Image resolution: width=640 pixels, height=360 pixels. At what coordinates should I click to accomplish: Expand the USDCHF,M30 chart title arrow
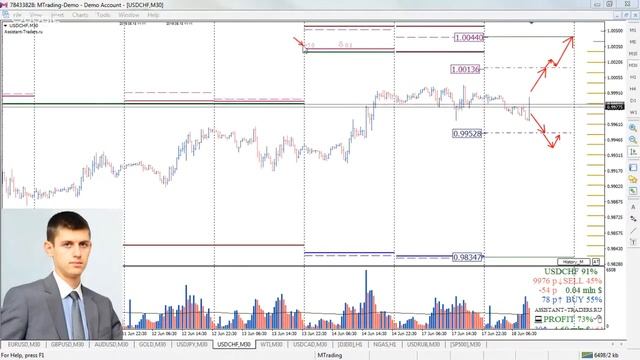point(6,26)
